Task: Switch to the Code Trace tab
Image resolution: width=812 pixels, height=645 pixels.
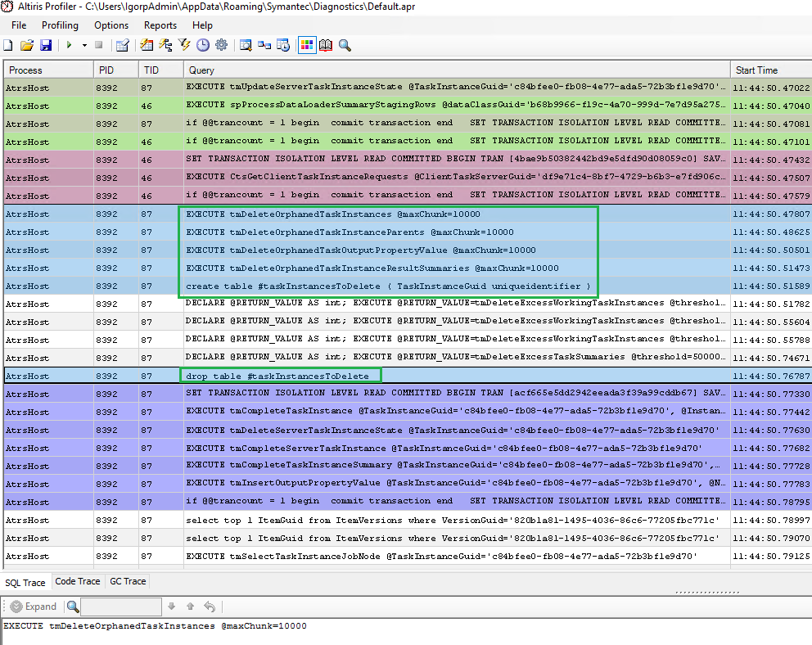Action: (78, 581)
